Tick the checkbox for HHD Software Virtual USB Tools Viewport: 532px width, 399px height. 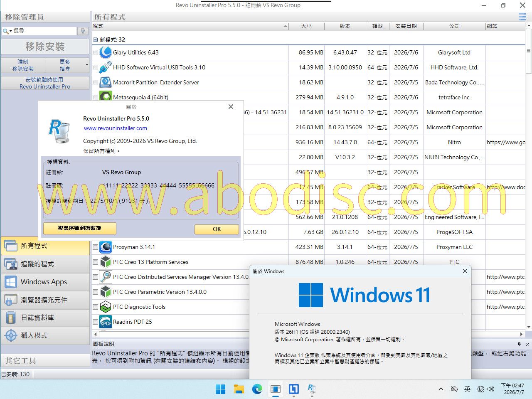pos(95,68)
